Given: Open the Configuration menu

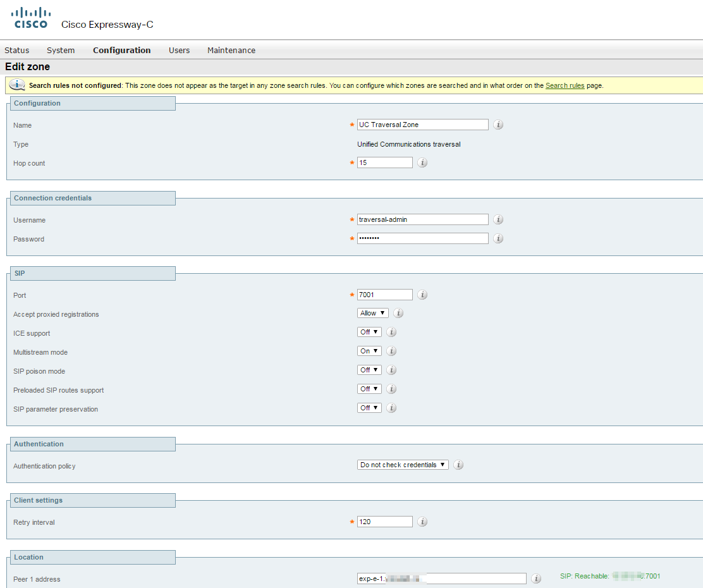Looking at the screenshot, I should pos(121,50).
